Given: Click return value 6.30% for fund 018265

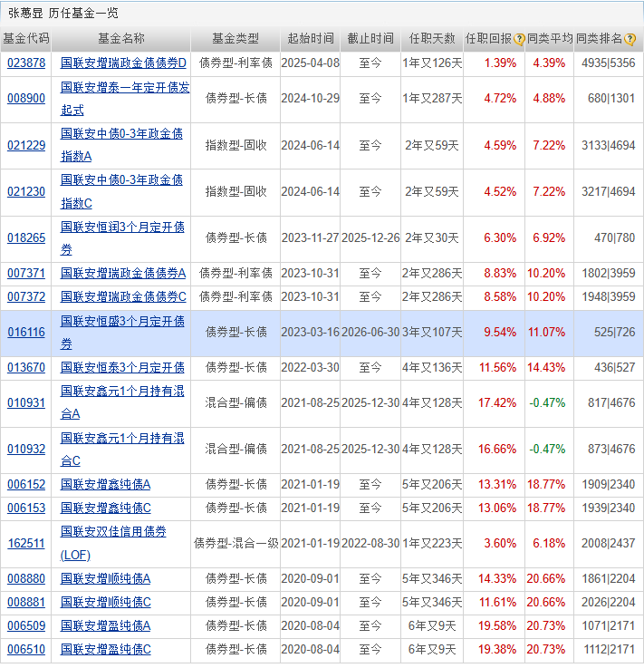Looking at the screenshot, I should coord(500,237).
